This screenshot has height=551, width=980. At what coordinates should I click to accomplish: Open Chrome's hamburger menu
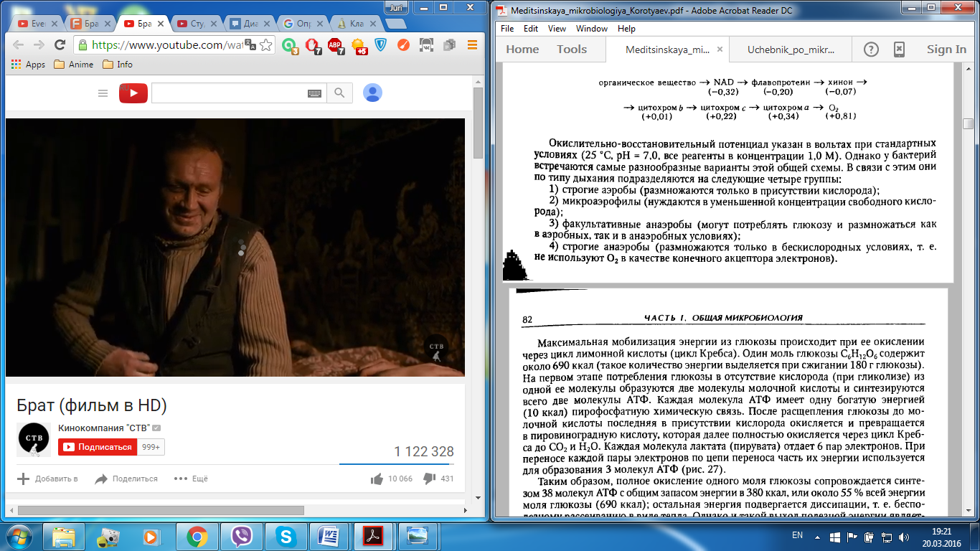[472, 44]
